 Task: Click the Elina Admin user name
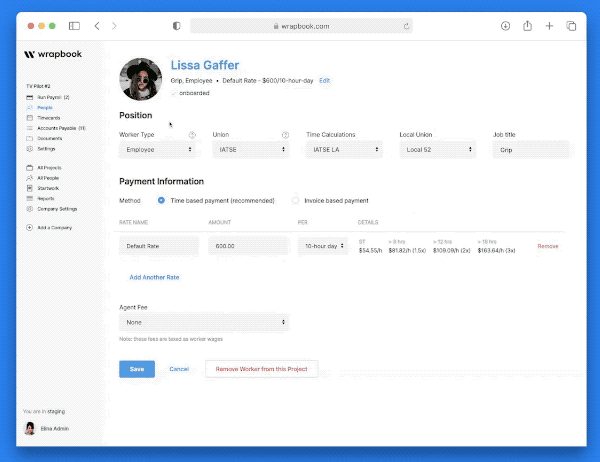click(x=55, y=429)
